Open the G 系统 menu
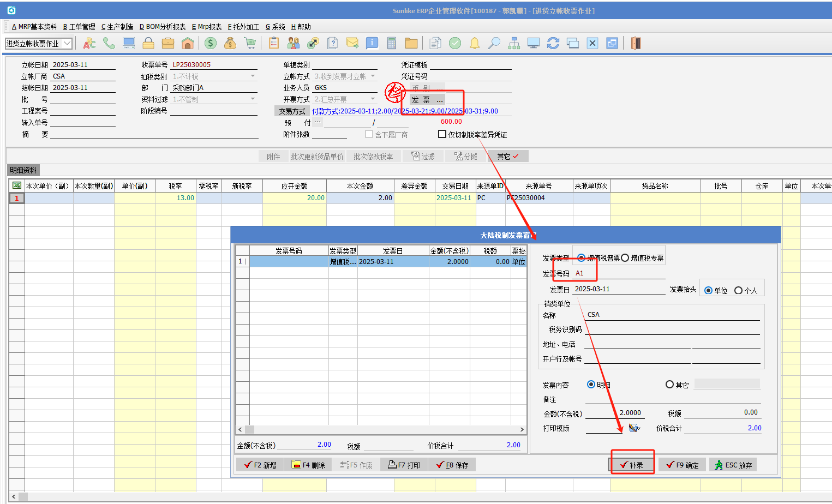 275,27
